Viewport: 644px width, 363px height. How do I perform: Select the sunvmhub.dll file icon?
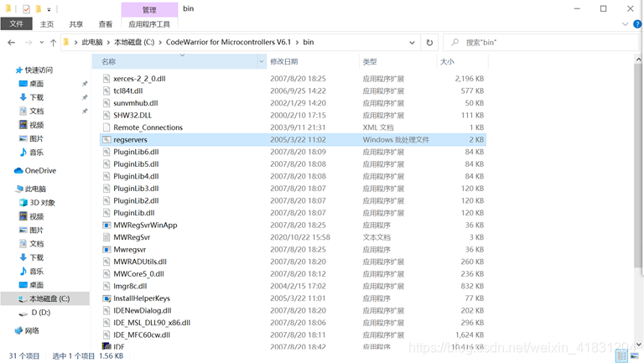coord(106,103)
